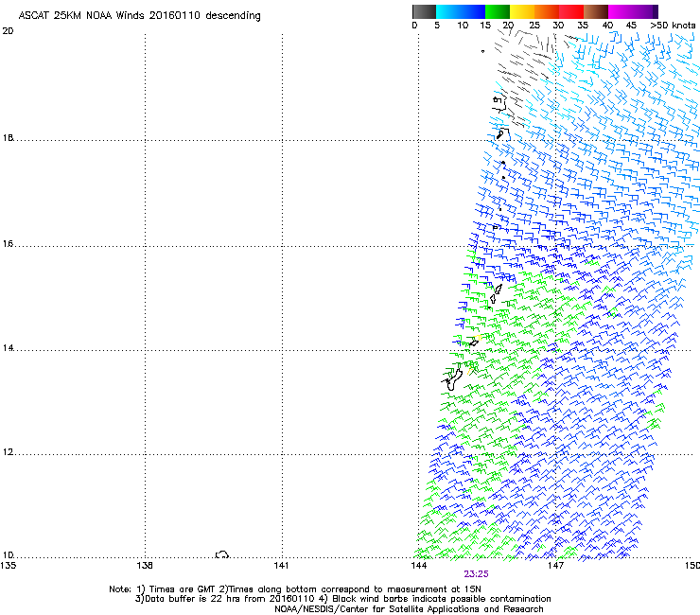Click the small island outline on the 10N line
Screen dimensions: 700x615
(x=222, y=554)
